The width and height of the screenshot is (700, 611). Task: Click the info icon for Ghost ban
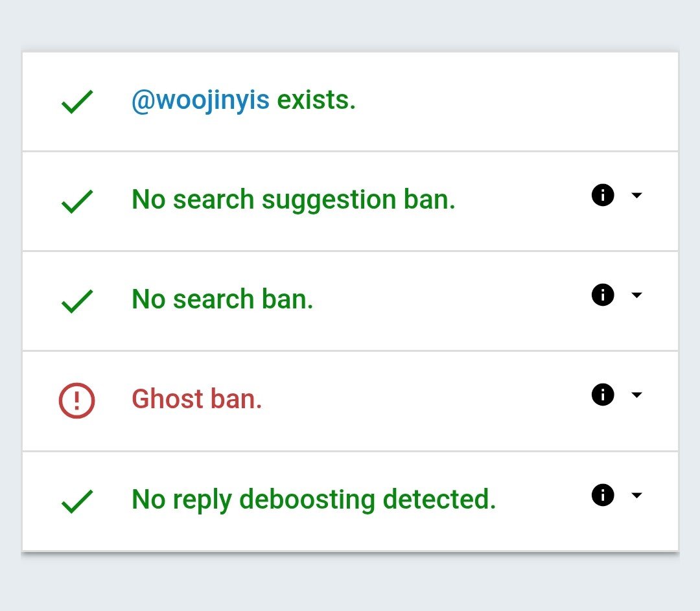(x=603, y=395)
